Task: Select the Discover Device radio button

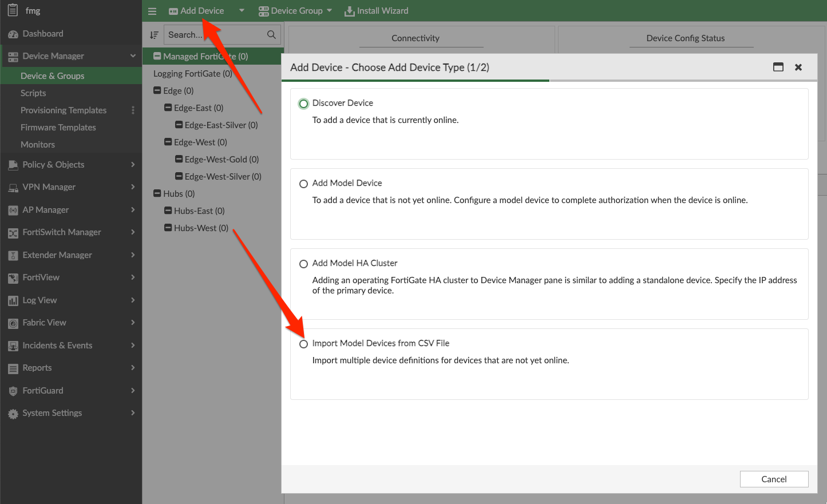Action: (x=303, y=104)
